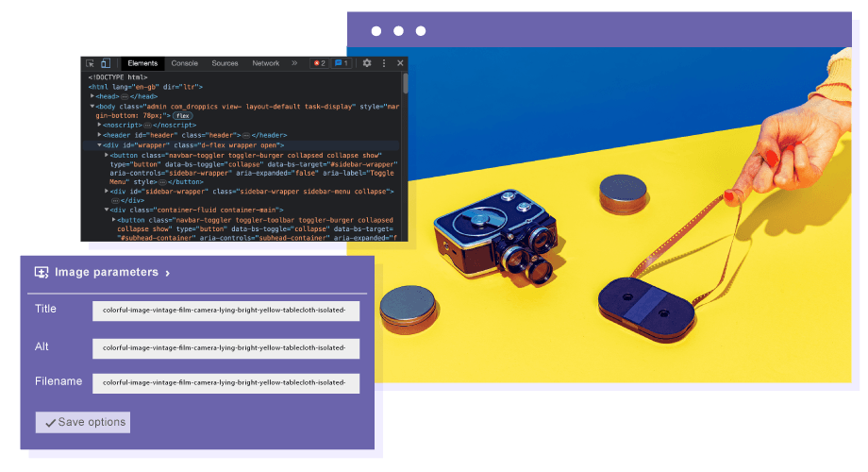Expand the head element node
This screenshot has width=868, height=472.
(92, 96)
